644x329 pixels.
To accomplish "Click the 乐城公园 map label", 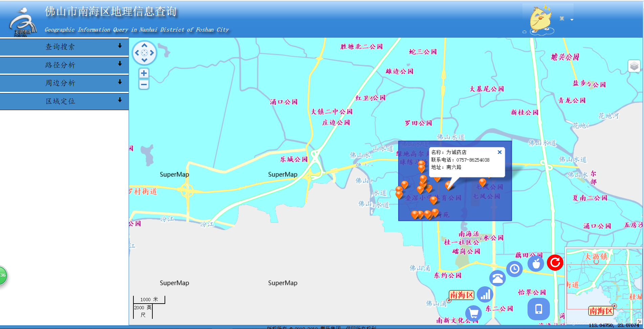I will click(294, 159).
